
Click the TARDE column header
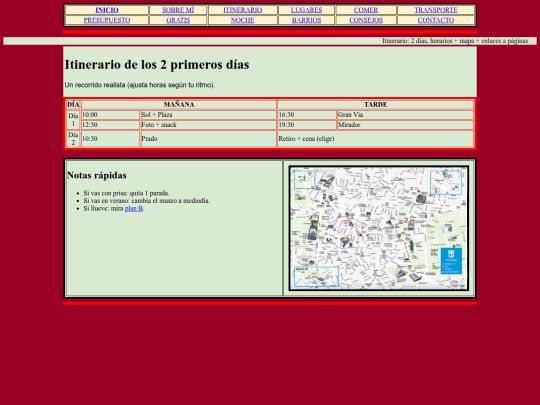click(375, 104)
